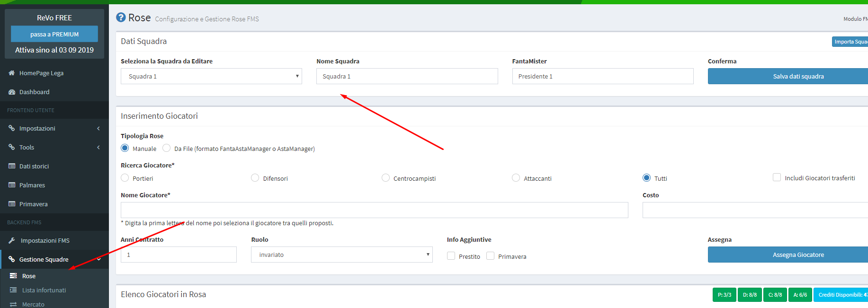Screen dimensions: 868x308
Task: Open the Primavera sidebar menu item
Action: click(33, 204)
